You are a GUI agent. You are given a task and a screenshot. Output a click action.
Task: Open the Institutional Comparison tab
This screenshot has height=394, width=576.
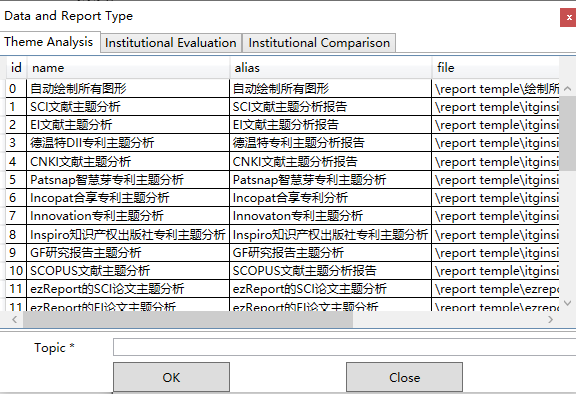pyautogui.click(x=319, y=43)
